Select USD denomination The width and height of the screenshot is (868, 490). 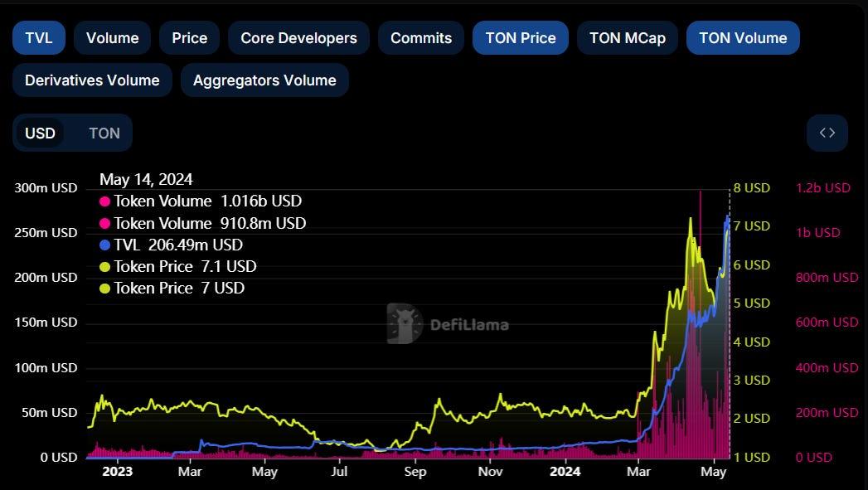click(40, 133)
